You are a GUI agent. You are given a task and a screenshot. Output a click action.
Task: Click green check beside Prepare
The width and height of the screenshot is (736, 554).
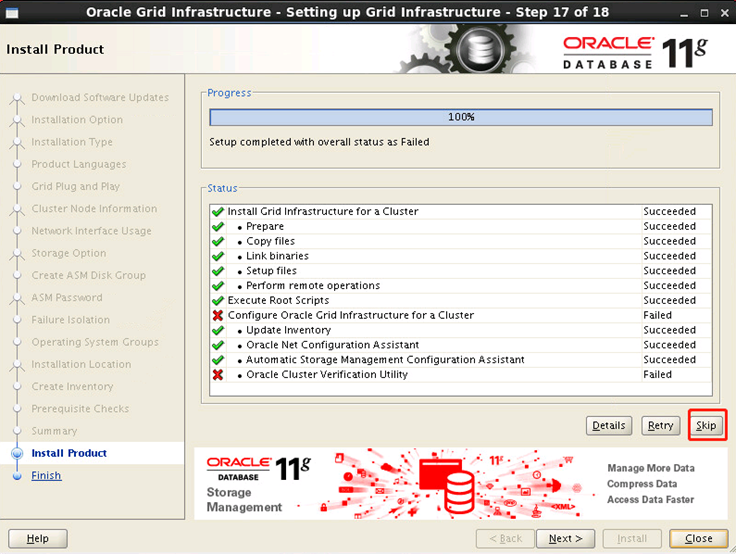point(218,226)
